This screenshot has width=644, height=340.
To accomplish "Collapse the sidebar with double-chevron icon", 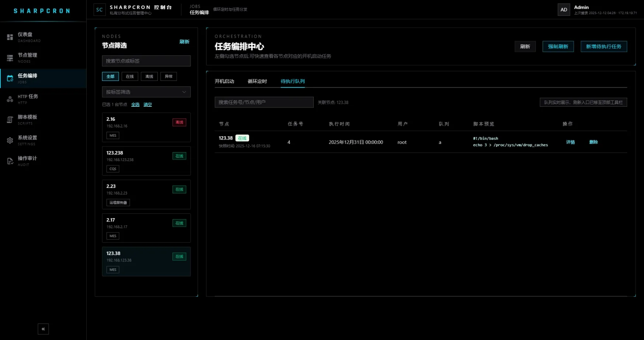I will coord(43,329).
